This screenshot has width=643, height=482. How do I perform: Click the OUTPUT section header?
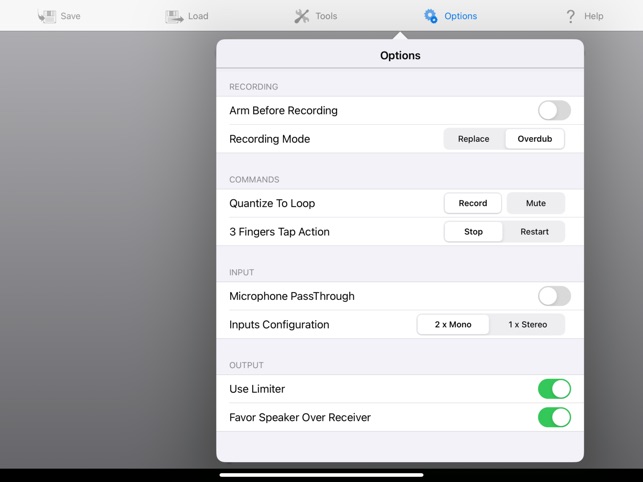coord(246,365)
